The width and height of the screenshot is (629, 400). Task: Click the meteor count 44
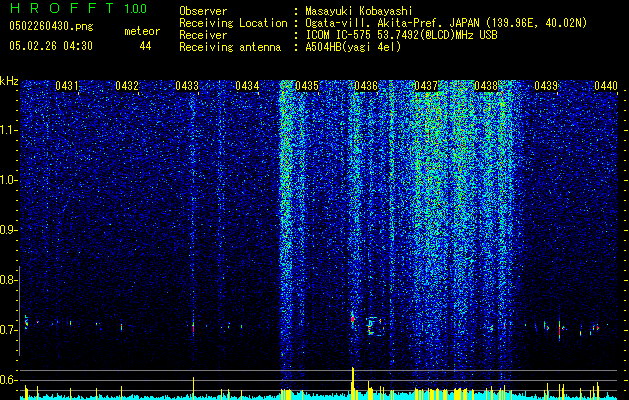[145, 46]
